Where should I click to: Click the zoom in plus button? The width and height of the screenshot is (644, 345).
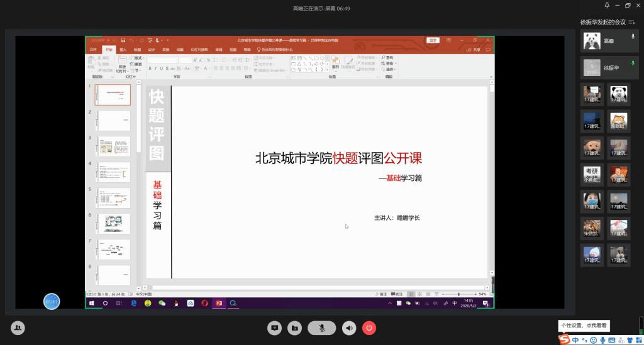(475, 294)
